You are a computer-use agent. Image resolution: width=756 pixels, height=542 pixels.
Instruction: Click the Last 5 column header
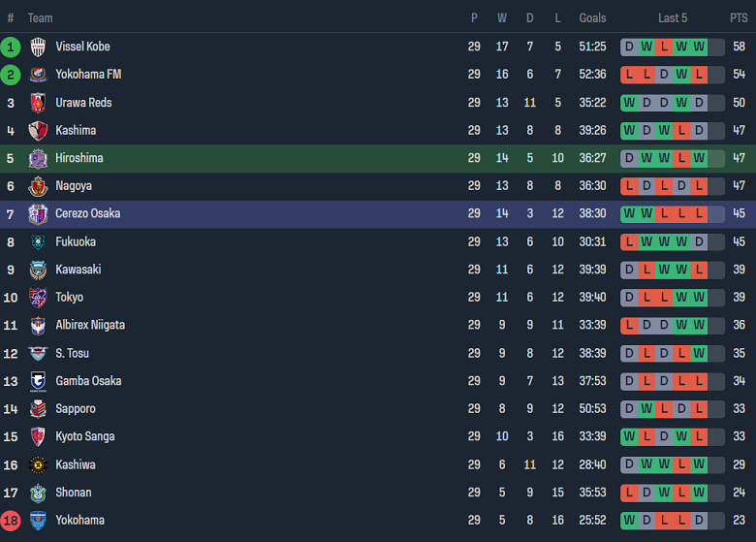click(x=673, y=18)
